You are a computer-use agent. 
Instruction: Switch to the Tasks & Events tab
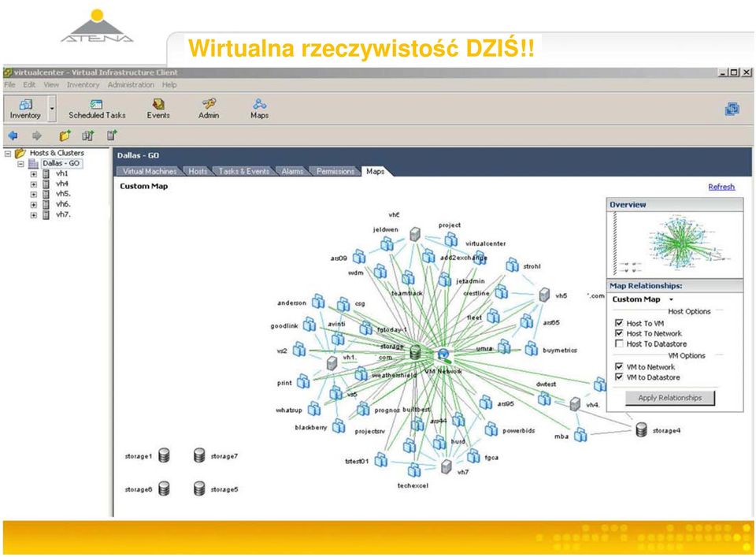(x=244, y=171)
